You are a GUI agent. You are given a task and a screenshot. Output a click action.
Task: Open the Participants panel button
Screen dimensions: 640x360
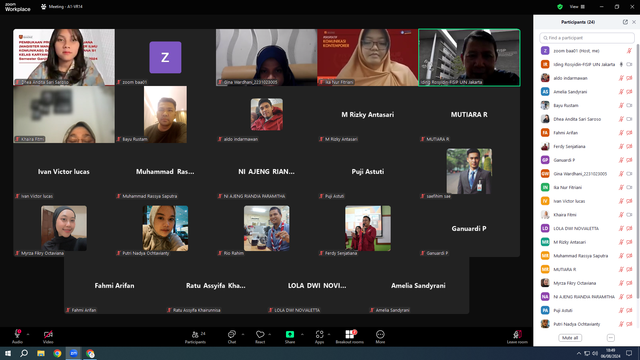click(196, 336)
